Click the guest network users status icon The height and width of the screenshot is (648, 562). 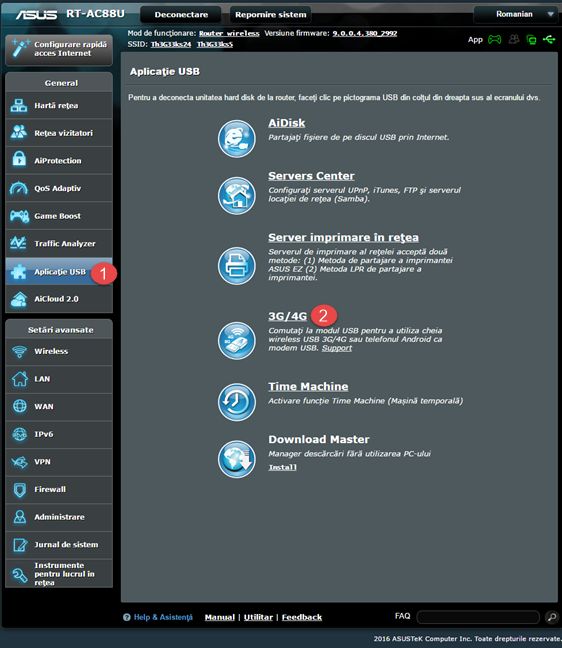pyautogui.click(x=514, y=39)
